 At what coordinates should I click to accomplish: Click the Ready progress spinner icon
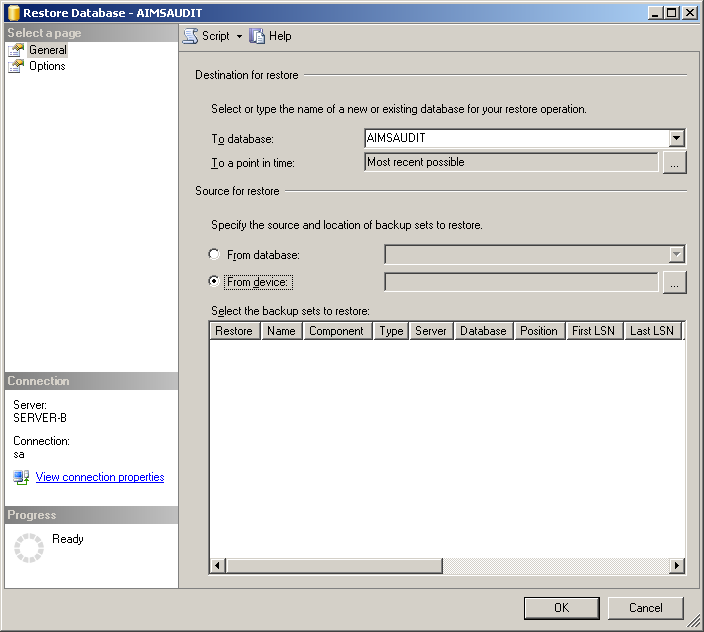tap(29, 548)
